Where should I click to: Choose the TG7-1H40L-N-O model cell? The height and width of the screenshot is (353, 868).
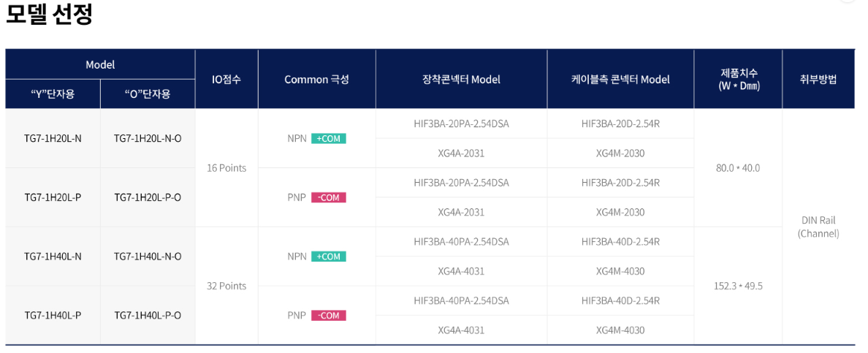click(x=148, y=257)
